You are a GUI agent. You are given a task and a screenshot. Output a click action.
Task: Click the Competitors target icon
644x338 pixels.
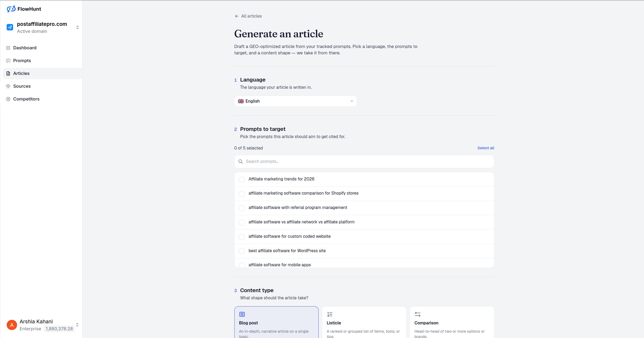(x=8, y=99)
